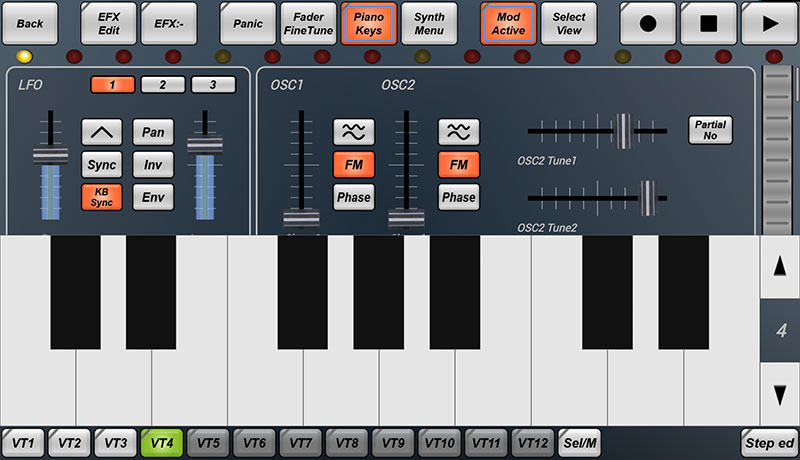Go Back to previous screen
This screenshot has height=460, width=800.
point(30,23)
